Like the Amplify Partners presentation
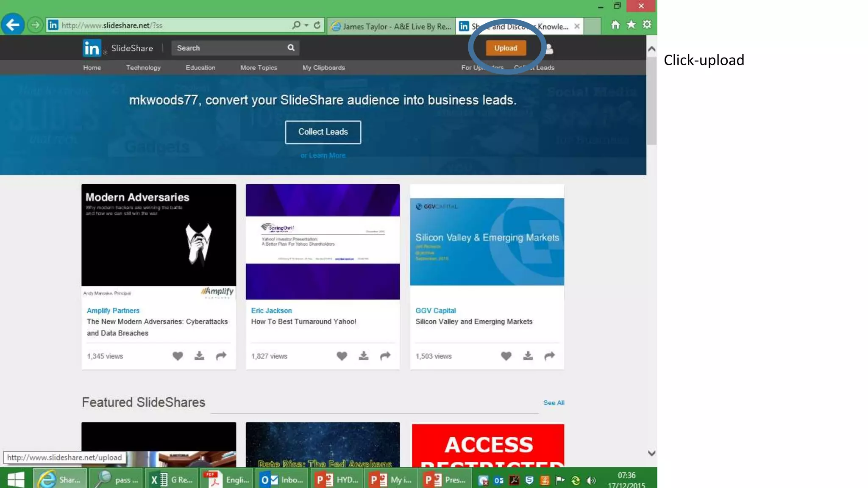The width and height of the screenshot is (868, 488). click(x=178, y=356)
